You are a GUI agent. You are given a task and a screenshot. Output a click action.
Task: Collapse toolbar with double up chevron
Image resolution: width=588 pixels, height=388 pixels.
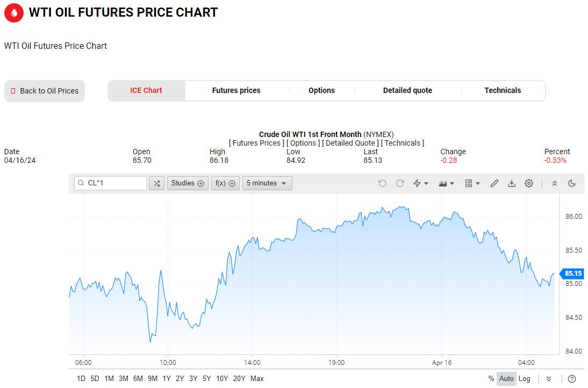pos(555,183)
